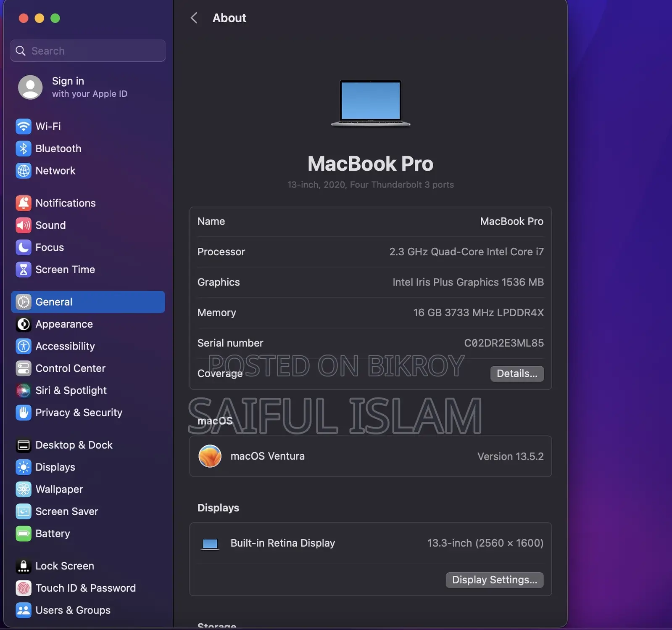Click the Sound speaker icon

24,225
